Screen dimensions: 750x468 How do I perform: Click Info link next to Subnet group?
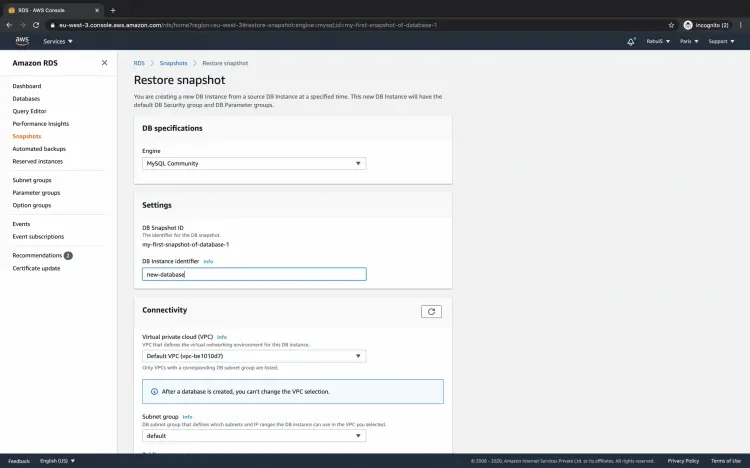coord(188,417)
